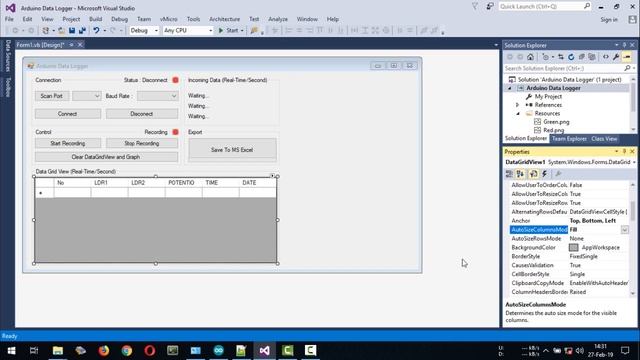Click the feedback icon near Quick Launch
This screenshot has height=360, width=640.
point(490,7)
